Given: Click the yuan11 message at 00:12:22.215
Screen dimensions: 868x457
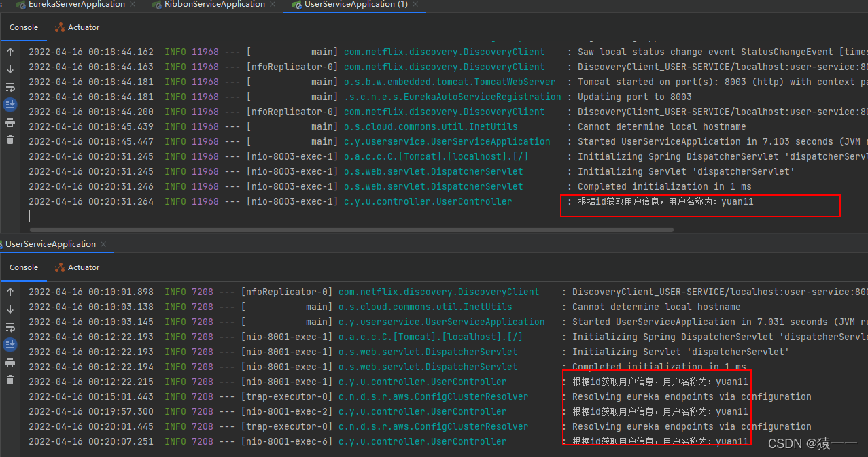Looking at the screenshot, I should [x=660, y=382].
